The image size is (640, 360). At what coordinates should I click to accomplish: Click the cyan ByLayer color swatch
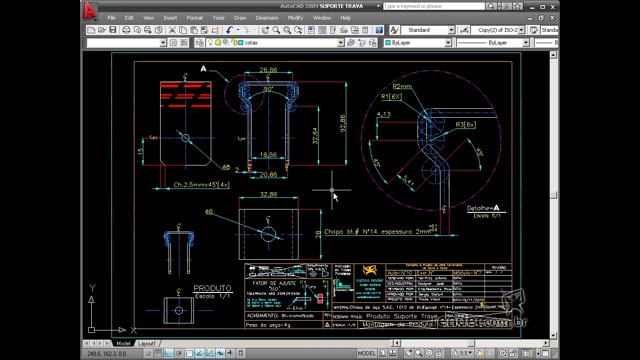pos(388,42)
